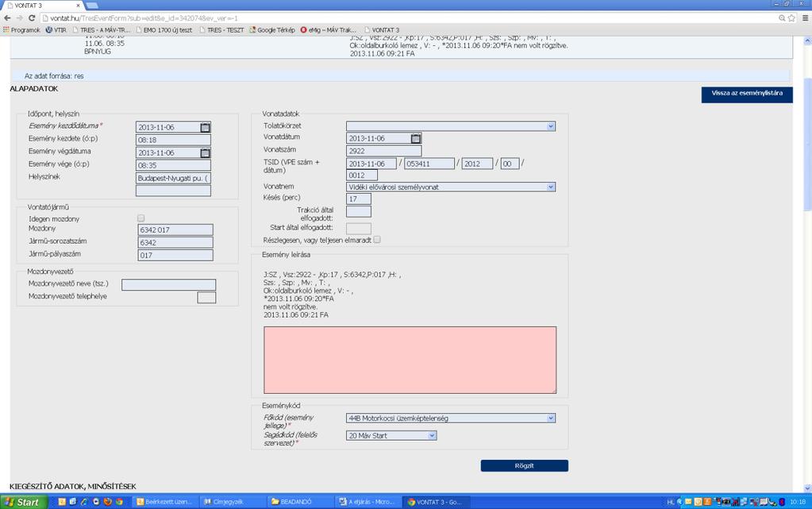
Task: Click the Vonatszám field showing 2922
Action: pos(383,151)
